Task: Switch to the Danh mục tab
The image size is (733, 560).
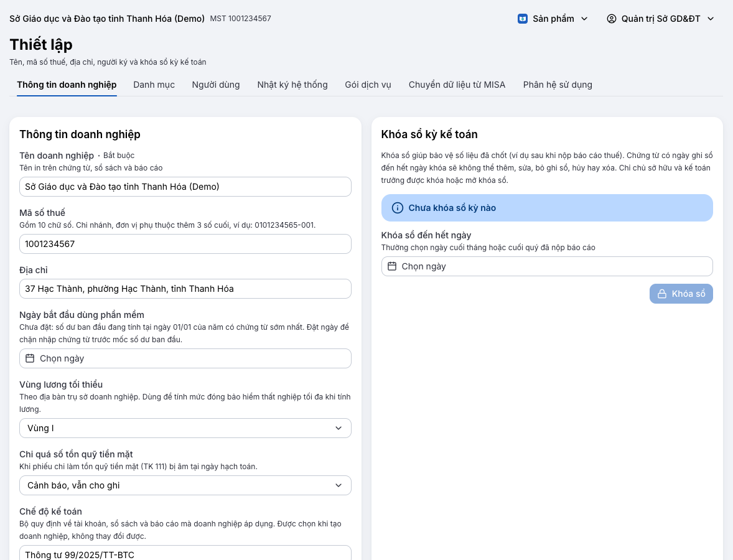Action: click(154, 85)
